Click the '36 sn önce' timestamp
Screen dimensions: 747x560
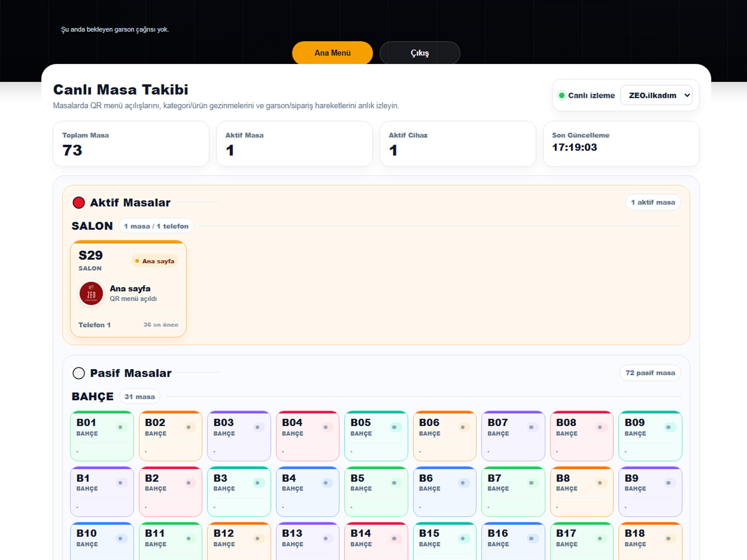coord(161,325)
